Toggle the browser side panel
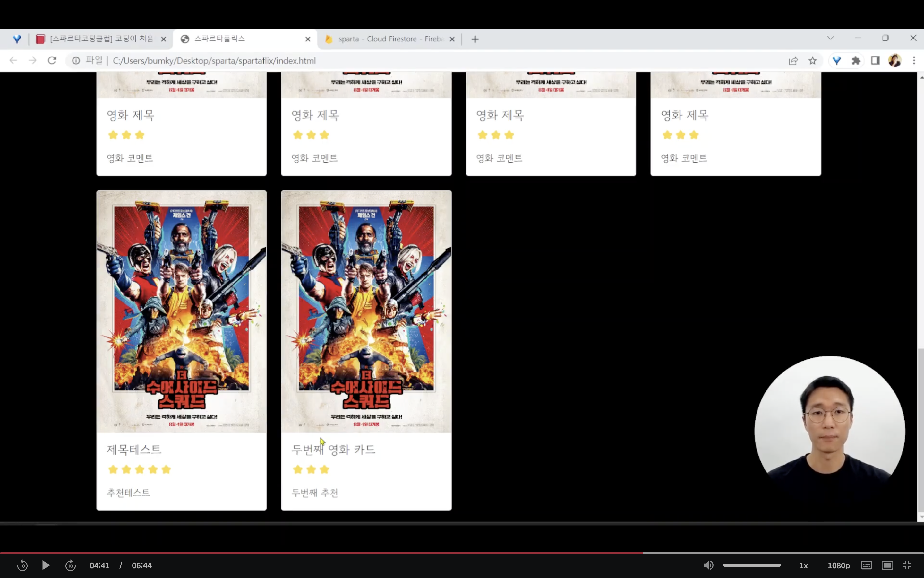The width and height of the screenshot is (924, 578). coord(875,60)
